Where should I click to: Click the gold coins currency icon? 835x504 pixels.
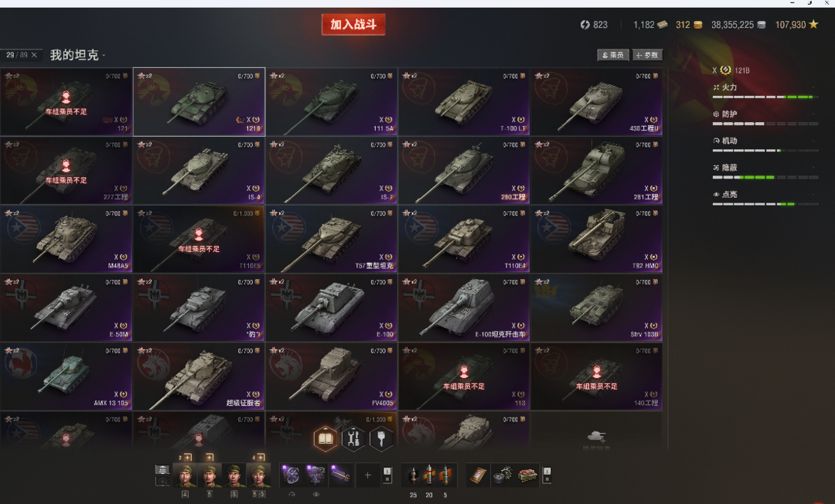pyautogui.click(x=697, y=25)
